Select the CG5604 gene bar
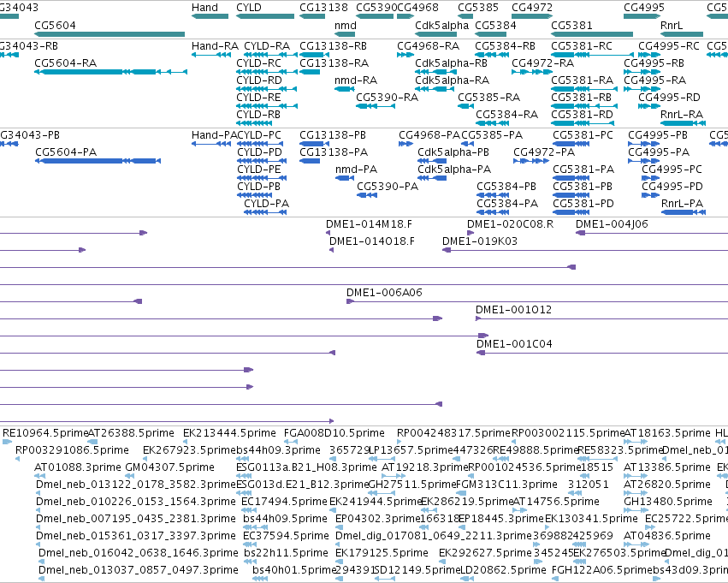 click(109, 34)
